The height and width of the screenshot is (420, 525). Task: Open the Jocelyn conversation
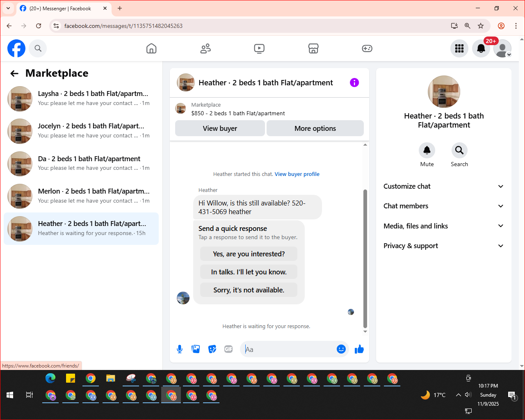[81, 131]
